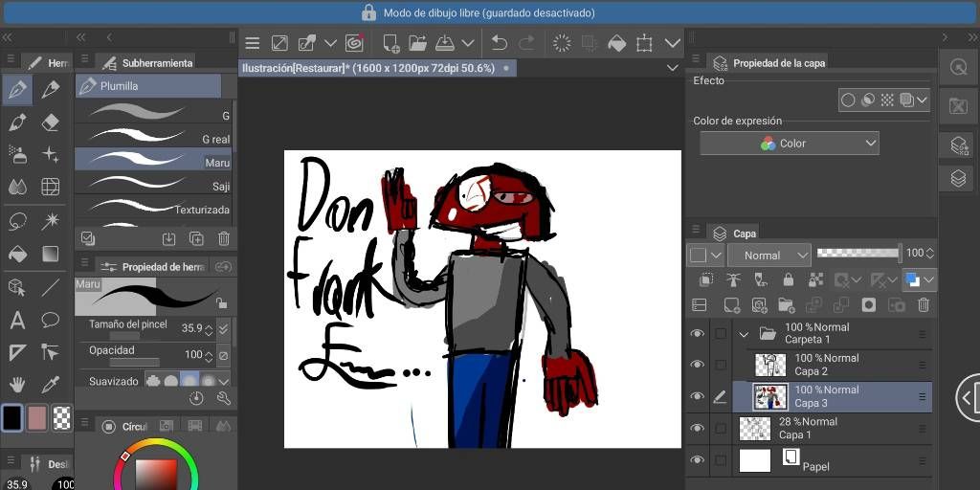Open the save dropdown arrow in command bar

467,43
